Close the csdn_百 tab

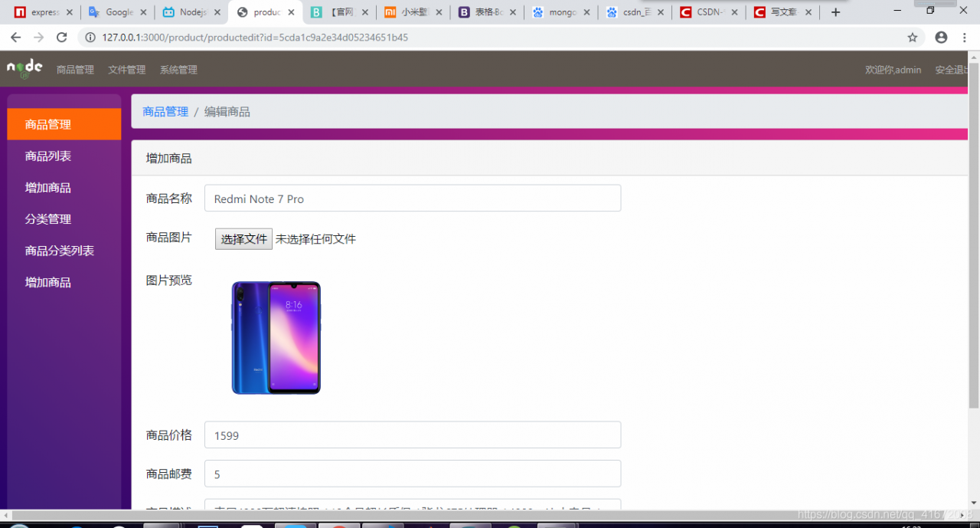(x=661, y=12)
